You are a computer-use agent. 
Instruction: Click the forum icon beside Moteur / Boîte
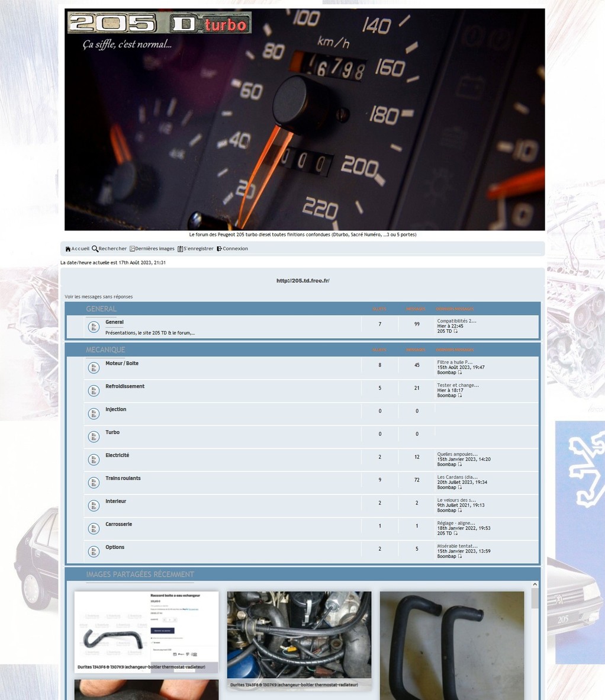[94, 368]
